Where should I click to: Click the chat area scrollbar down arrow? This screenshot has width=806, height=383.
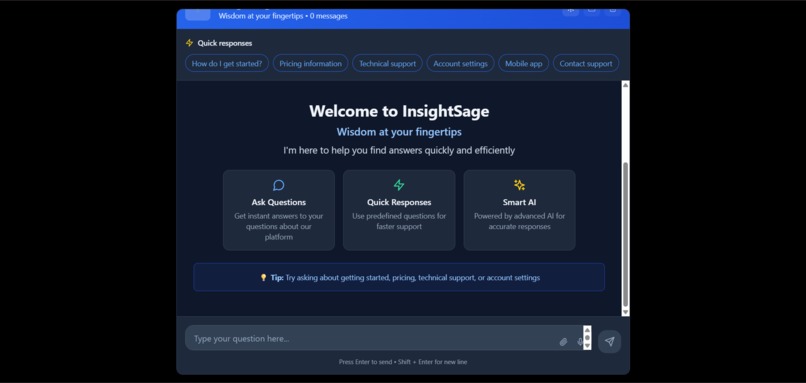(626, 312)
